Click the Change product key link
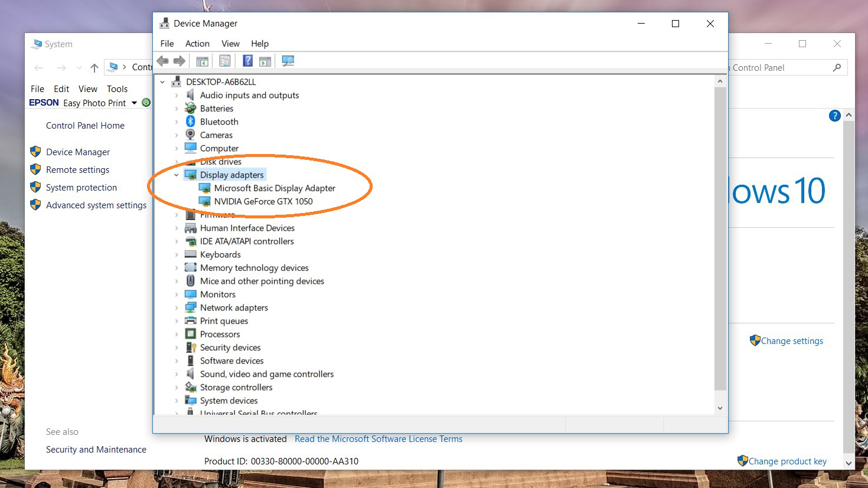868x488 pixels. pos(788,461)
